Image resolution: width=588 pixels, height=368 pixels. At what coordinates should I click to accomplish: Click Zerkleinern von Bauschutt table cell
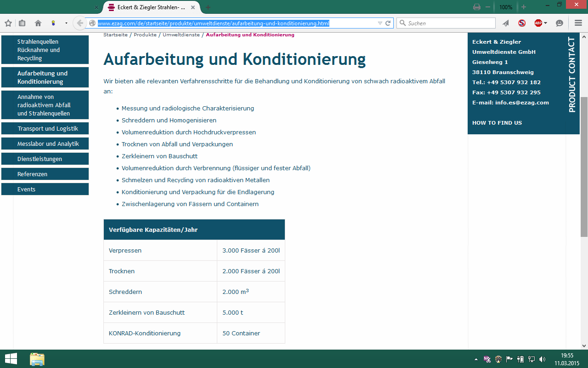pos(160,312)
